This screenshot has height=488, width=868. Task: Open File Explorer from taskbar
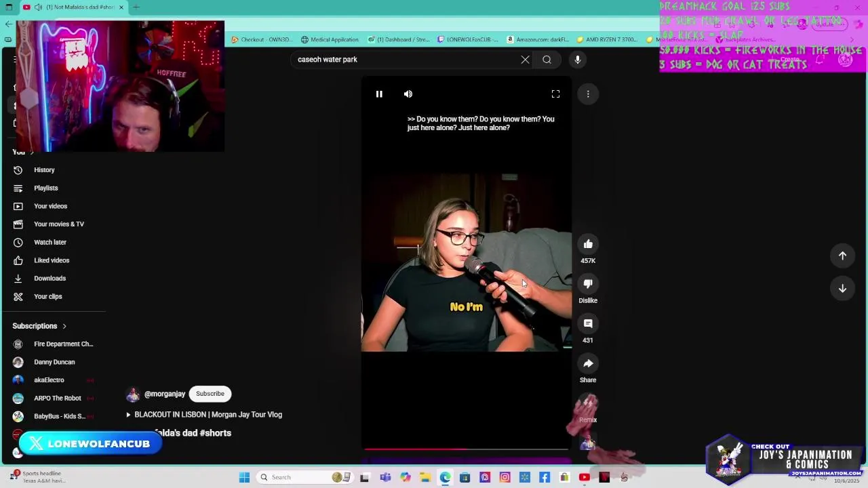pos(425,477)
